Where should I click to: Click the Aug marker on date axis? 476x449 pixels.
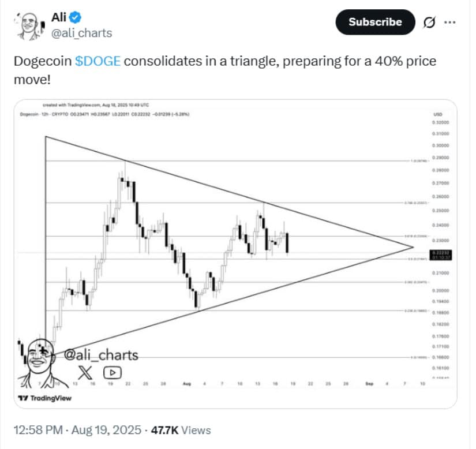click(187, 384)
